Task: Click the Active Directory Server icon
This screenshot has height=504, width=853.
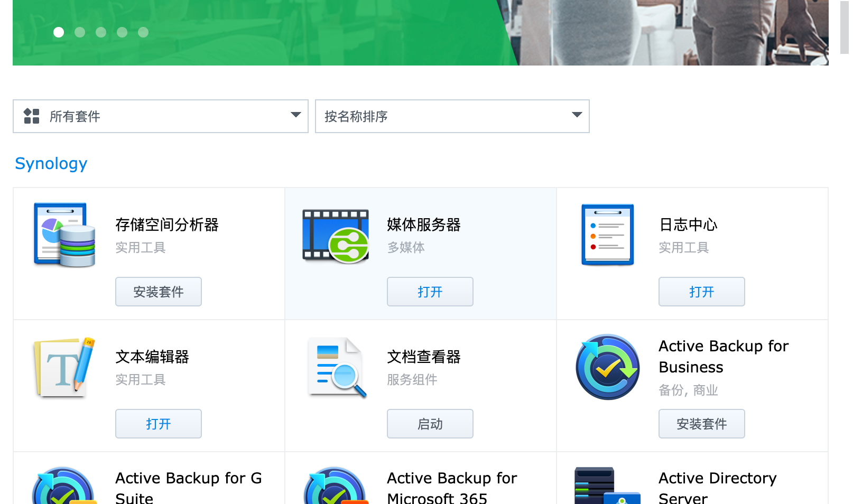Action: 607,486
